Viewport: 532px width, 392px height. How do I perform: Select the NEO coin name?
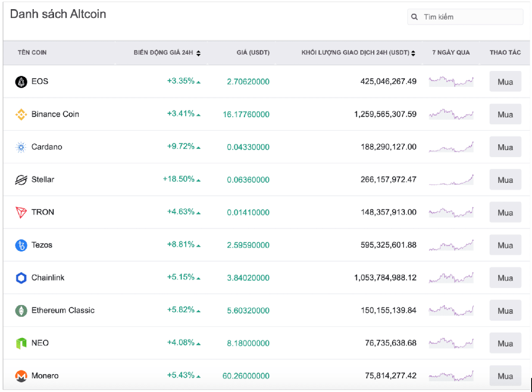pyautogui.click(x=40, y=343)
